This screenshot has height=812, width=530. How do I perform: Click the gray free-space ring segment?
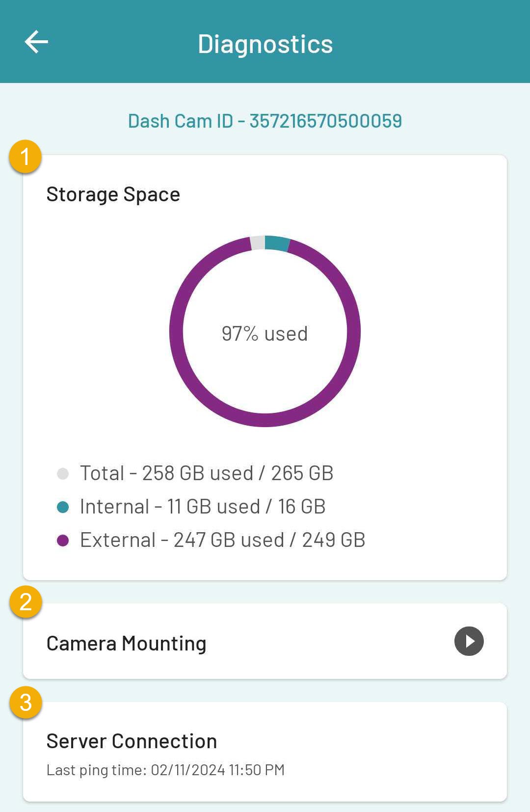tap(258, 243)
